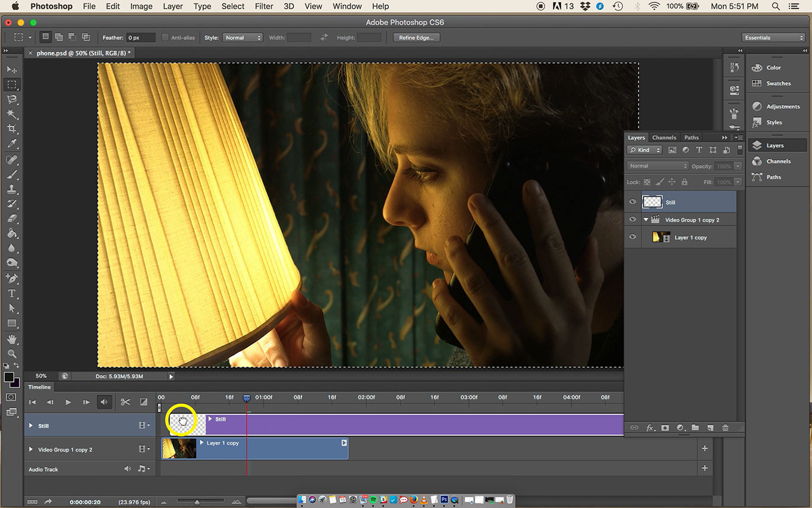Toggle layer filtering switch on Layers panel
812x508 pixels.
(x=740, y=150)
